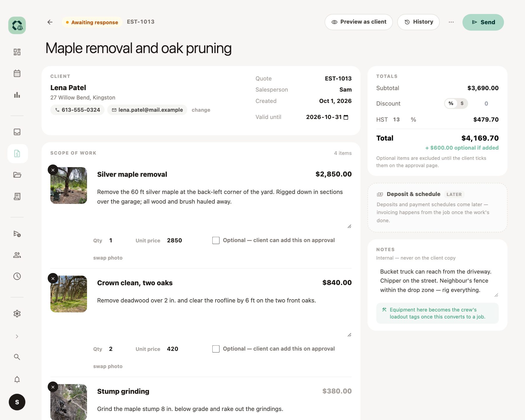Screen dimensions: 525x420
Task: Go back with the left arrow
Action: (50, 22)
